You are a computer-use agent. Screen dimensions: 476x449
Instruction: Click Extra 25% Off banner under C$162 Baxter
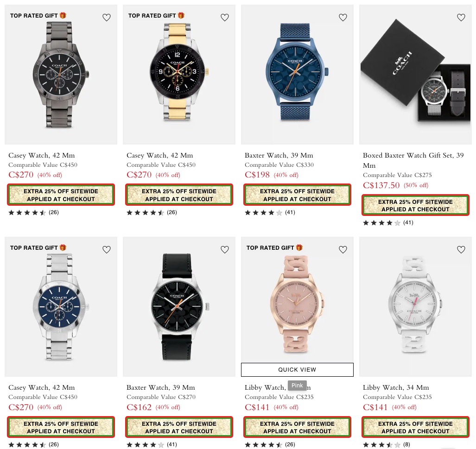coord(179,427)
